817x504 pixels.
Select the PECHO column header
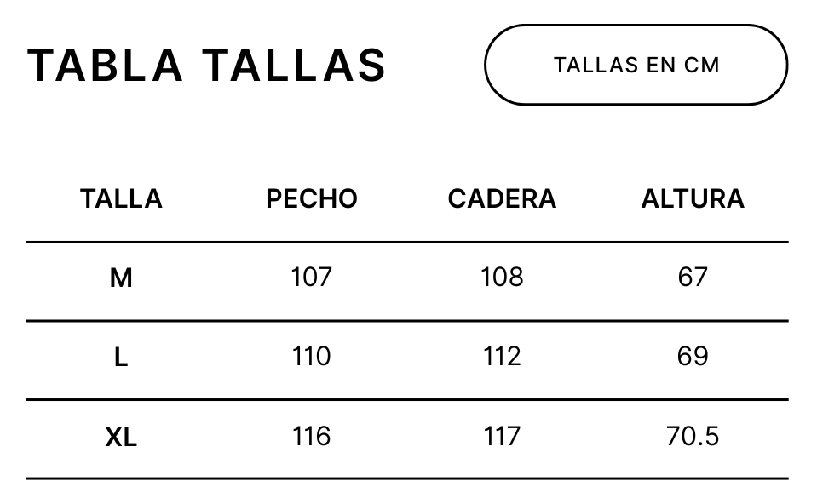[311, 199]
